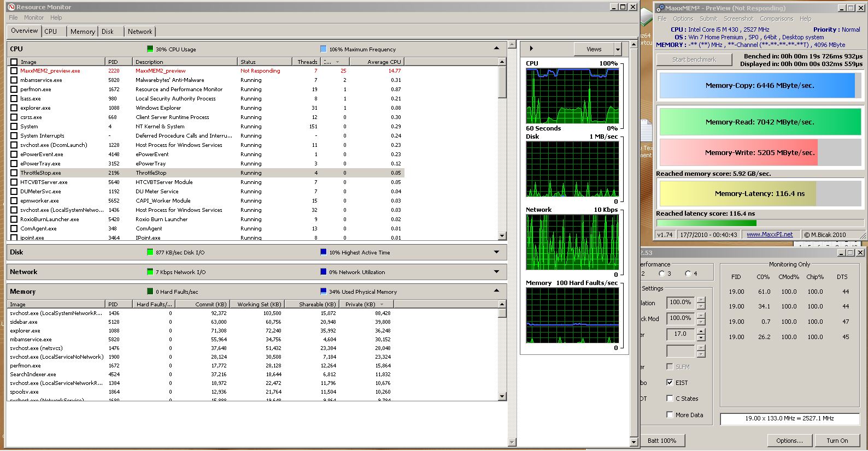Increase the 17.0 value with up arrow

tap(701, 331)
